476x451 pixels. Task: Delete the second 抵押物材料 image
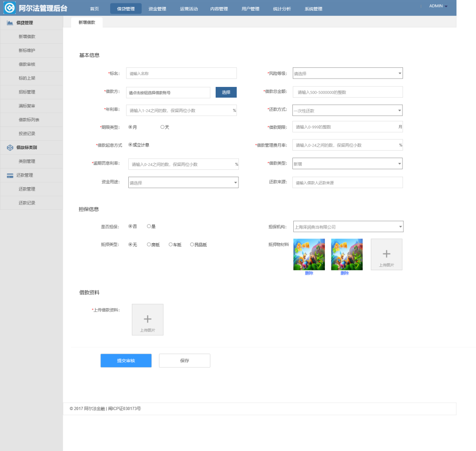[344, 273]
